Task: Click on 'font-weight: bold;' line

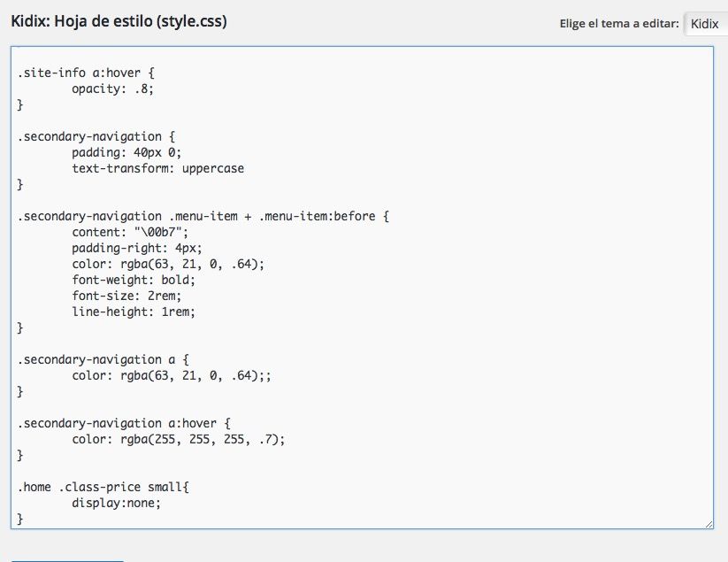Action: 134,280
